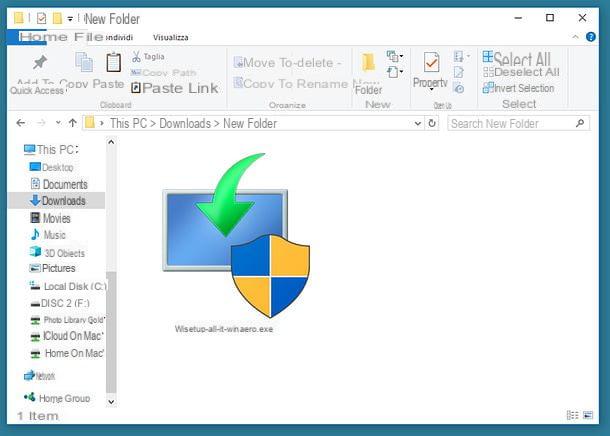Click Rename in the Organize group

[x=322, y=84]
